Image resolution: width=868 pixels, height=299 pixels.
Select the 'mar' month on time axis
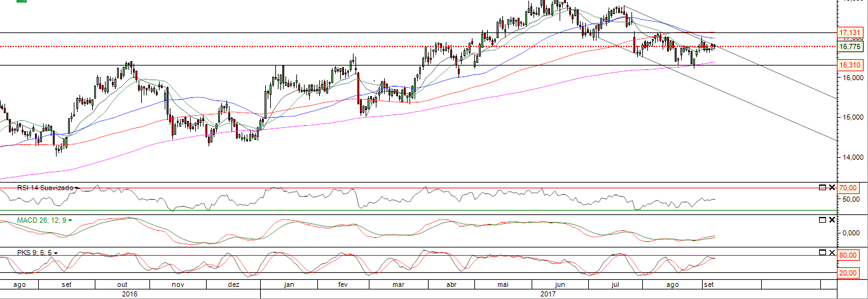397,285
